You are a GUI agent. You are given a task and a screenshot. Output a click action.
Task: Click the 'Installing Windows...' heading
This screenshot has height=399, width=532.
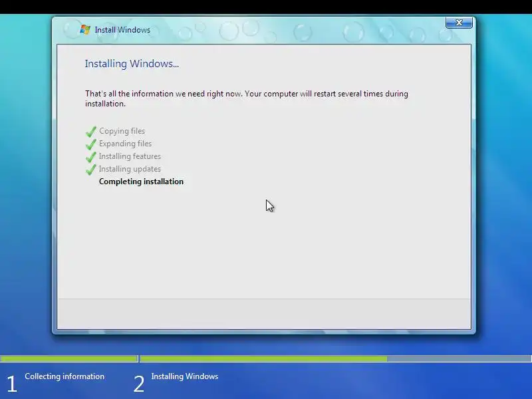pyautogui.click(x=132, y=64)
